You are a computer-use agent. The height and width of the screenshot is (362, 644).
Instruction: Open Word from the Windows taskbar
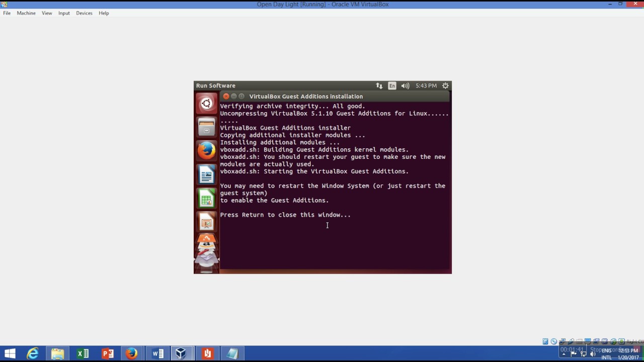pyautogui.click(x=157, y=354)
